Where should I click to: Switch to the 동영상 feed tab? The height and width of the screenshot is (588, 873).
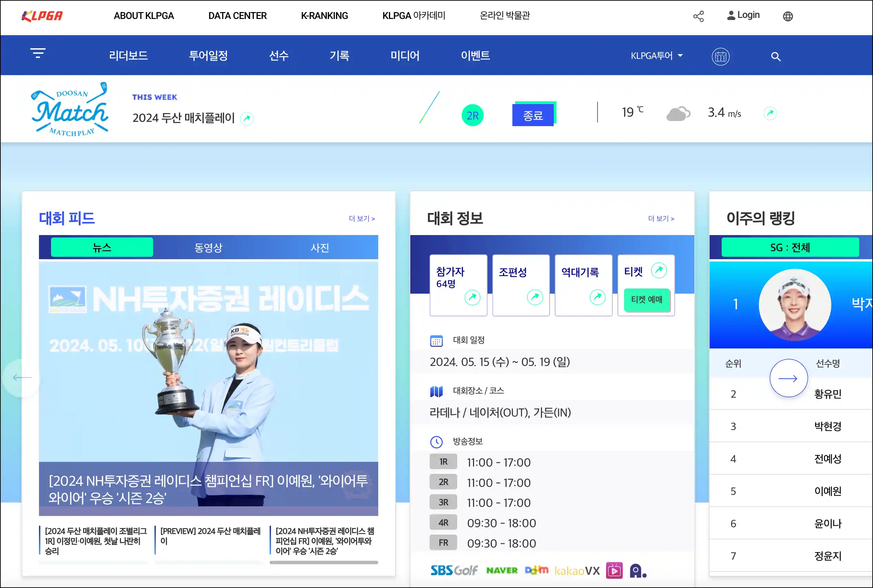point(209,247)
